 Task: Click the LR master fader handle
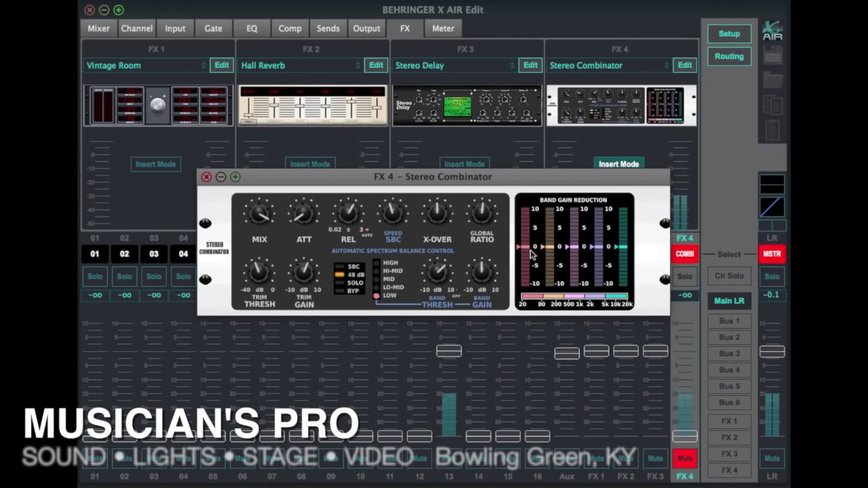click(772, 351)
